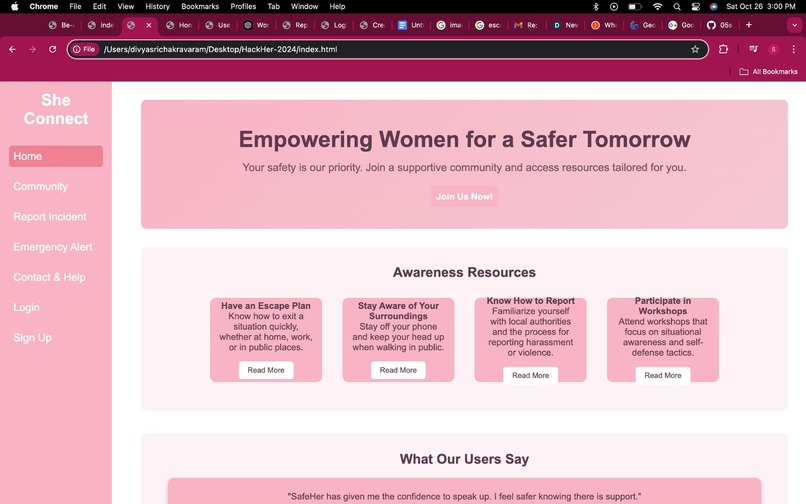Switch to the 'Wor' tab
Viewport: 806px width, 504px height.
(256, 25)
